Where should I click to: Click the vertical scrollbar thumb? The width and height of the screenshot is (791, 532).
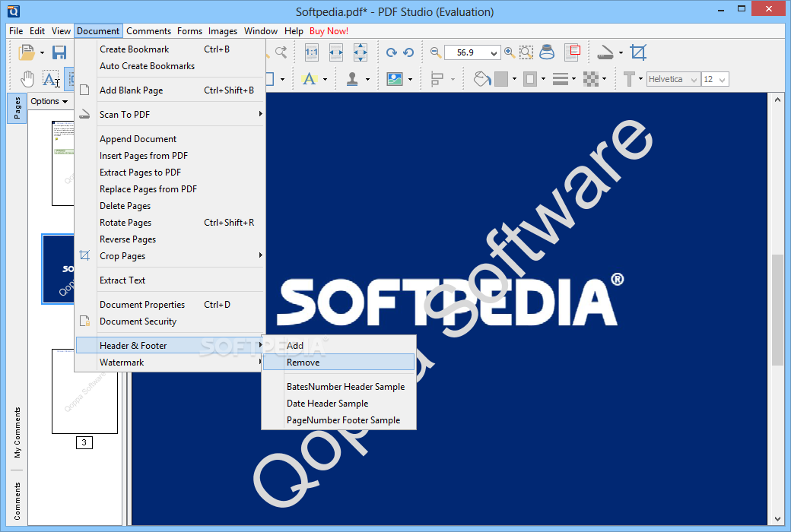coord(777,310)
